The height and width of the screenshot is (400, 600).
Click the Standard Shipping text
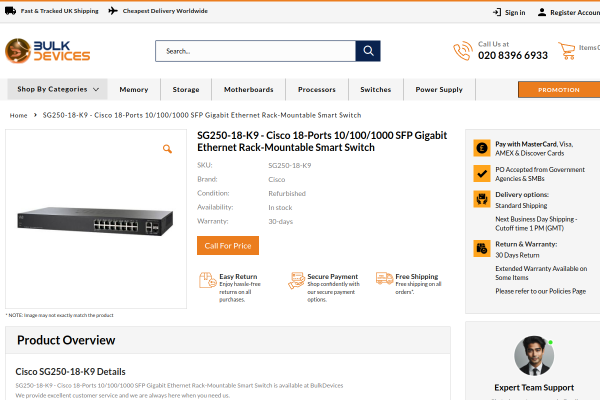[x=521, y=206]
